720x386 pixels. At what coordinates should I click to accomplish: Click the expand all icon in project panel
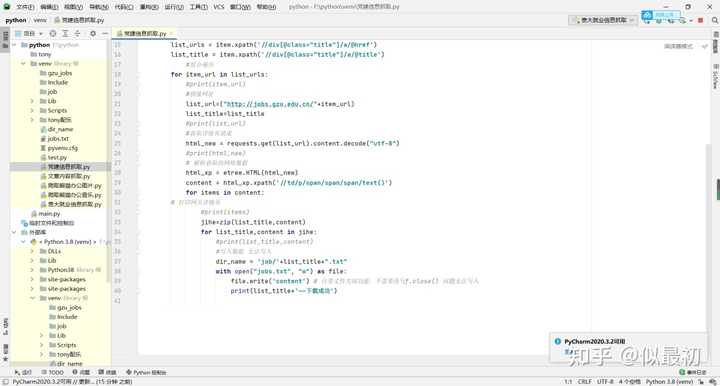click(x=65, y=34)
